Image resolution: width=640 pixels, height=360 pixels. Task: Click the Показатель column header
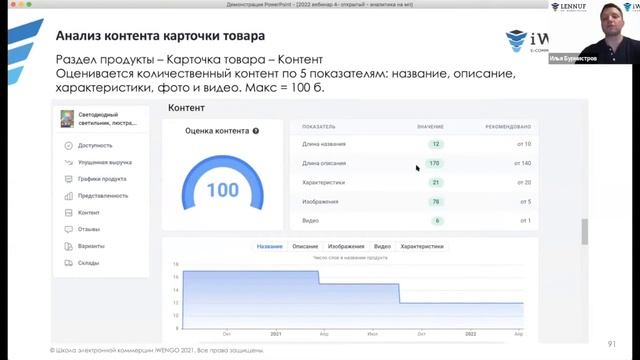point(319,127)
